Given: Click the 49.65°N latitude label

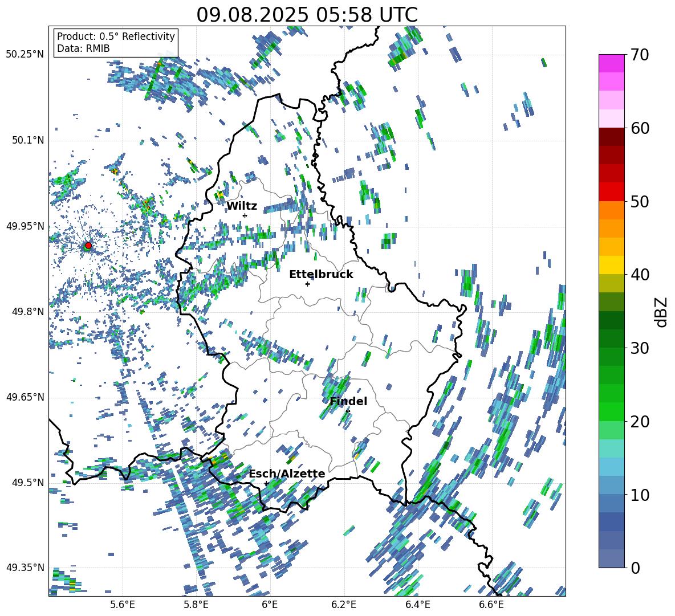Looking at the screenshot, I should tap(25, 397).
